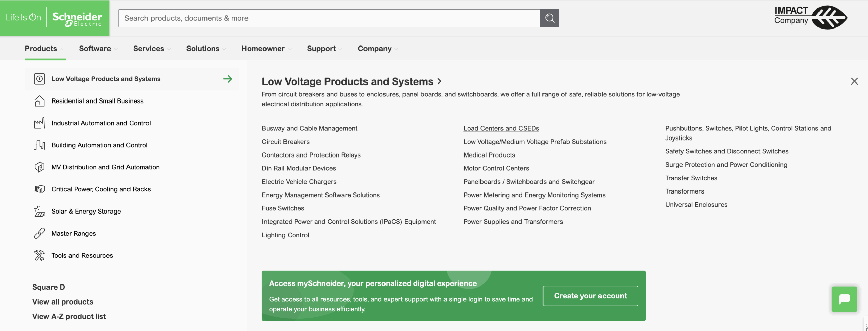Open the Fuse Switches link
Viewport: 868px width, 331px height.
283,208
